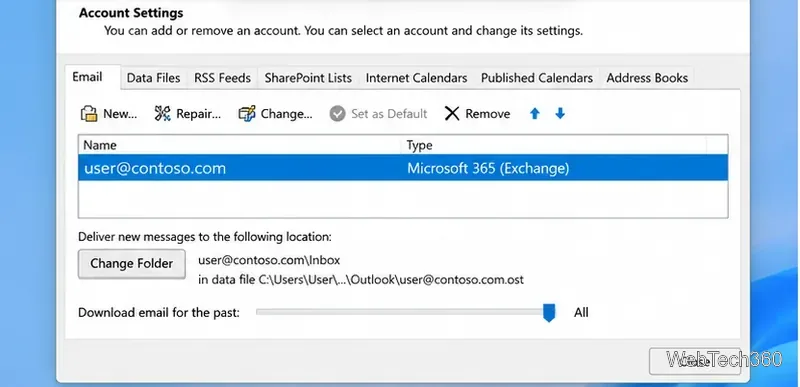Image resolution: width=800 pixels, height=387 pixels.
Task: Click the Account Settings heading
Action: pyautogui.click(x=131, y=13)
